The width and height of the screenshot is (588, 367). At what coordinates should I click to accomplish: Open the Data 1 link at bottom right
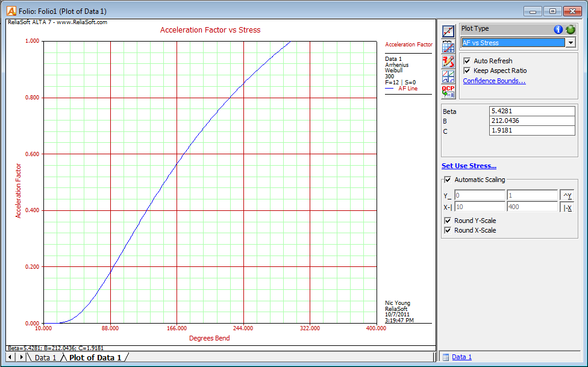pos(461,357)
